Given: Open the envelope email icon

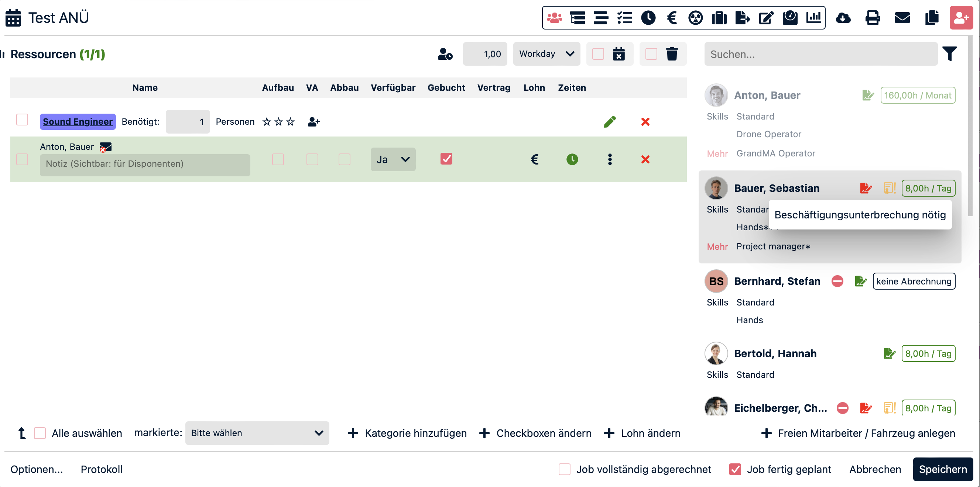Looking at the screenshot, I should coord(902,17).
